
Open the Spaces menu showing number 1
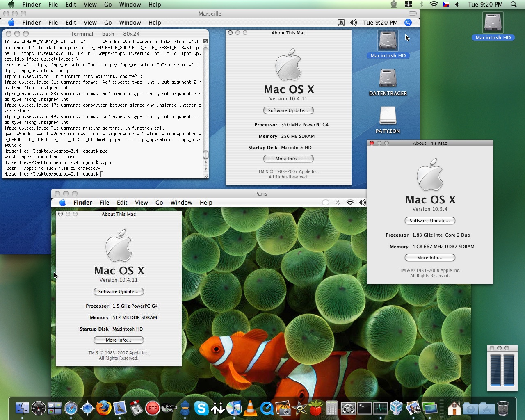pyautogui.click(x=408, y=5)
